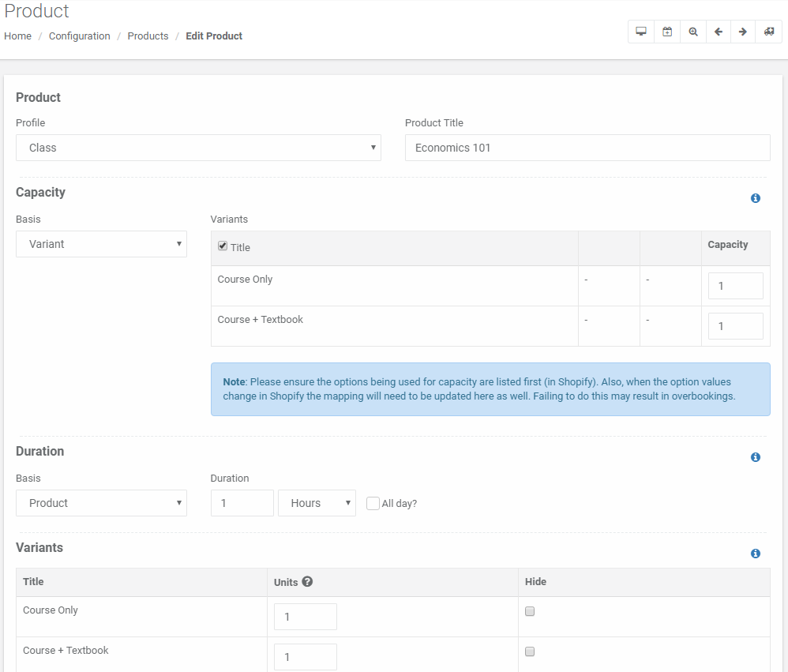Open the Profile dropdown showing Class
Viewport: 788px width, 672px height.
(x=198, y=148)
